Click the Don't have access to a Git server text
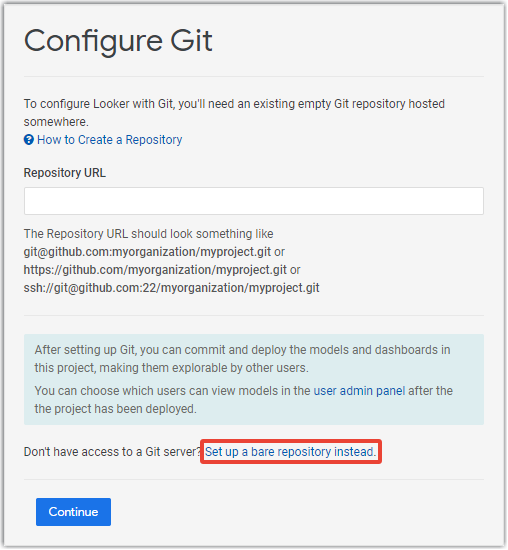508x550 pixels. coord(112,452)
